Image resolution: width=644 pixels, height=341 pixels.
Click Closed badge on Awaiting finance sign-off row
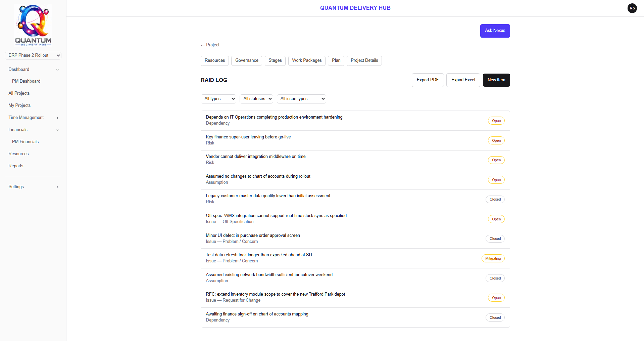pyautogui.click(x=495, y=318)
